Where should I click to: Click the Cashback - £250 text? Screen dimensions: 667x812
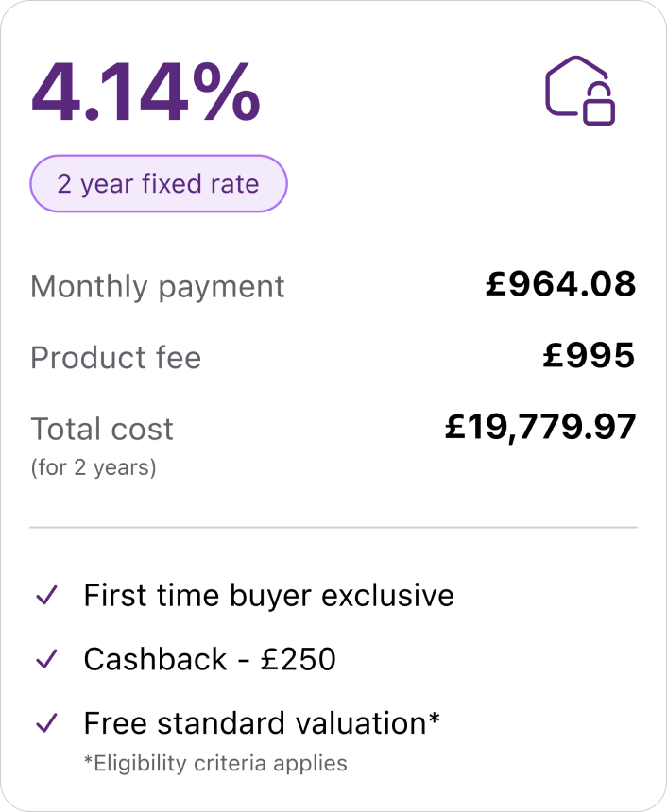pyautogui.click(x=210, y=659)
